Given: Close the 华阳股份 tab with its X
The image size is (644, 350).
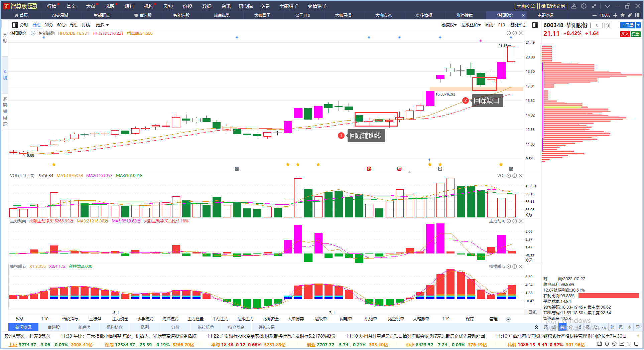Looking at the screenshot, I should 523,15.
